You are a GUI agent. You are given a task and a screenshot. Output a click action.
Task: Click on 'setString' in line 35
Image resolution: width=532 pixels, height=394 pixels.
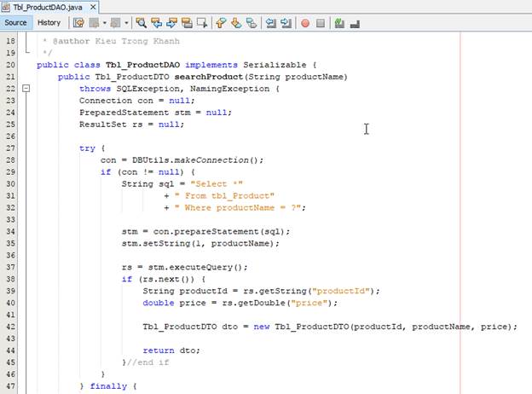[x=166, y=243]
